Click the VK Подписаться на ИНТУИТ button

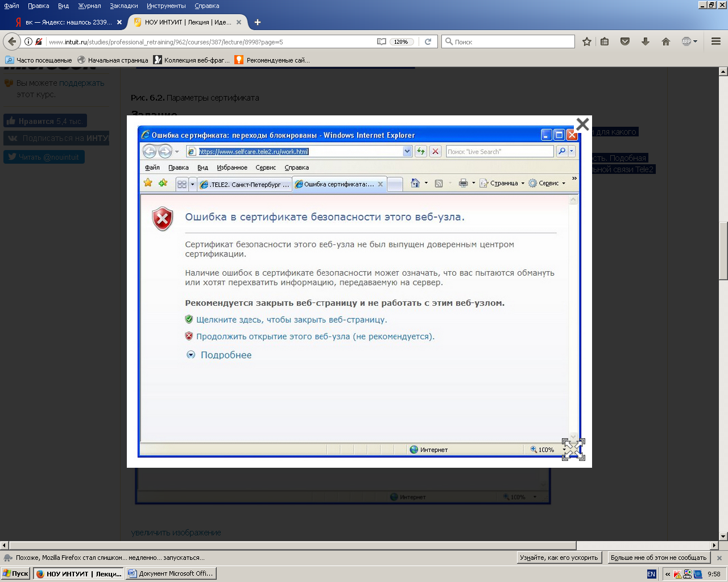click(x=56, y=138)
